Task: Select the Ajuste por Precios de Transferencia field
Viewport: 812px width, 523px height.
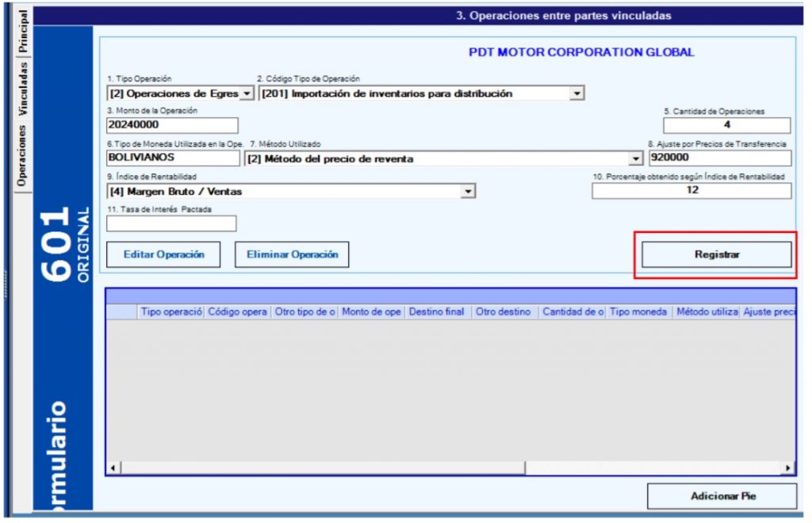Action: (718, 158)
